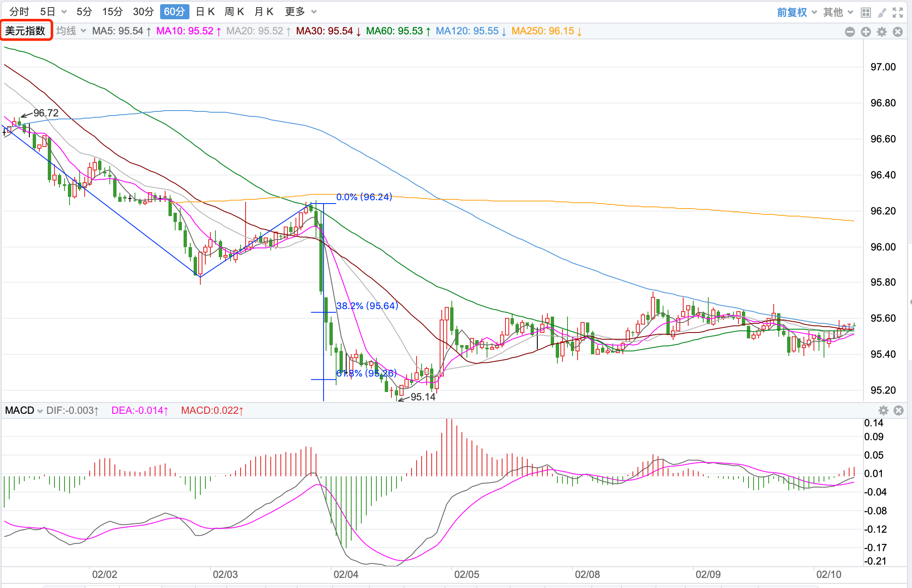Open the 均线 indicator type dropdown

coord(71,31)
